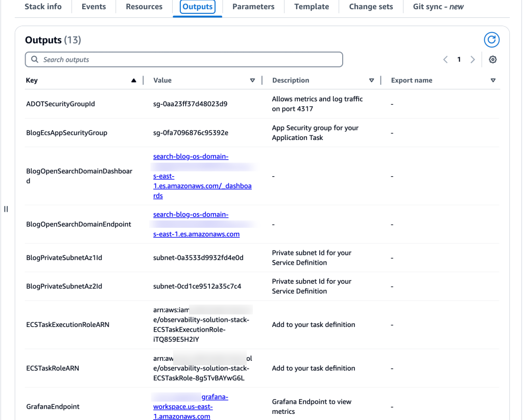Switch to the Parameters tab
The height and width of the screenshot is (420, 523).
[x=253, y=7]
